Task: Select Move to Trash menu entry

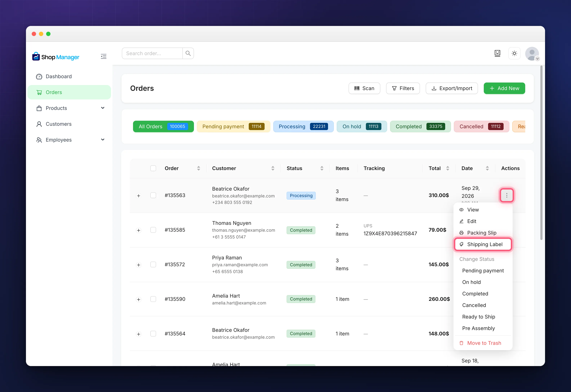Action: (x=483, y=343)
